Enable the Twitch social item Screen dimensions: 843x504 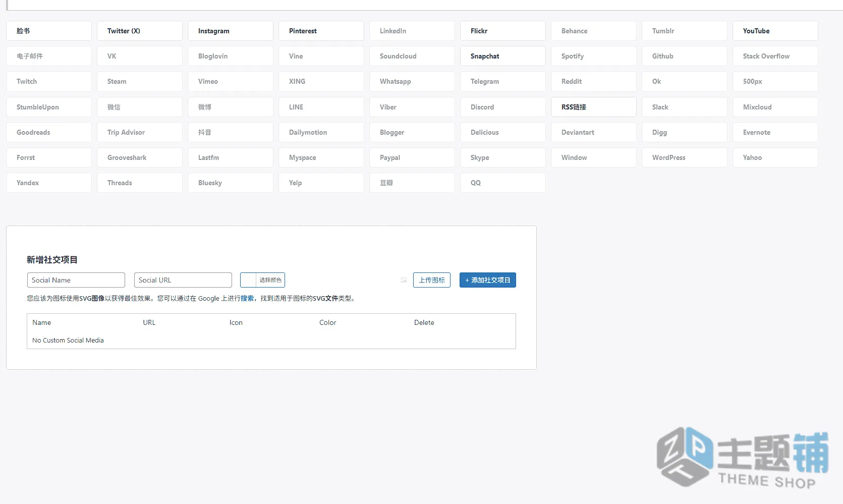[49, 81]
